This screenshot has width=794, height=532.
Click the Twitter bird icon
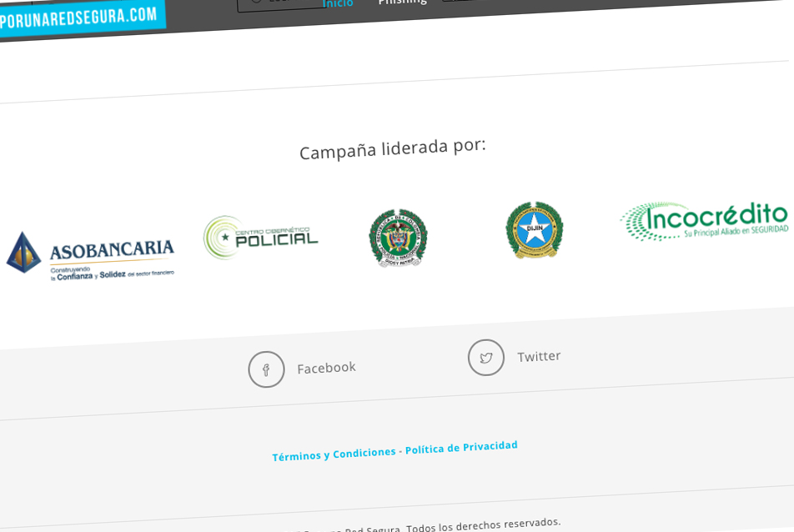pyautogui.click(x=486, y=358)
